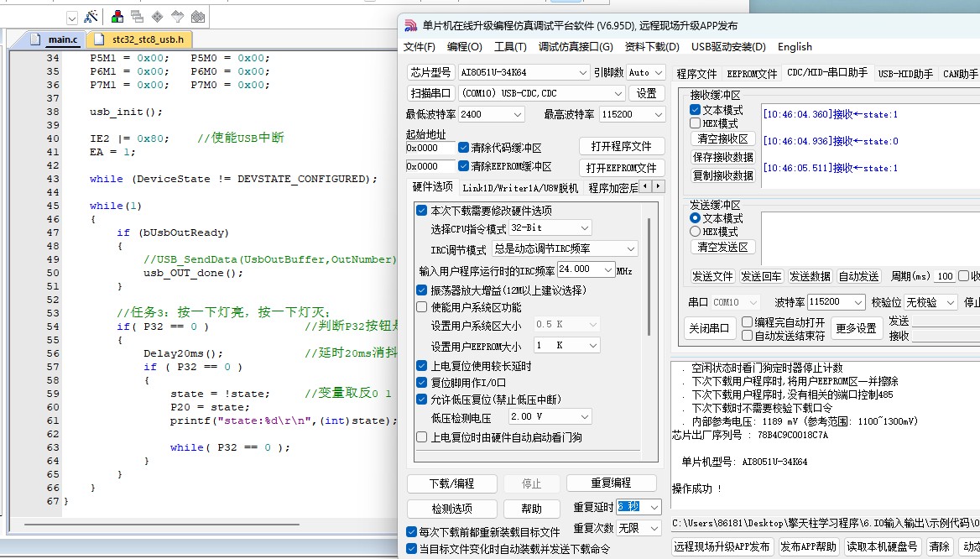Click the hardware options vertical scrollbar
Viewport: 980px width, 559px height.
coord(649,277)
